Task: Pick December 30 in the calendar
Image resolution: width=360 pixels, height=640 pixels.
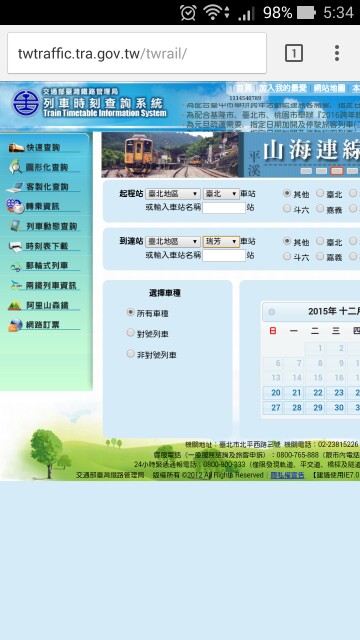Action: click(336, 407)
